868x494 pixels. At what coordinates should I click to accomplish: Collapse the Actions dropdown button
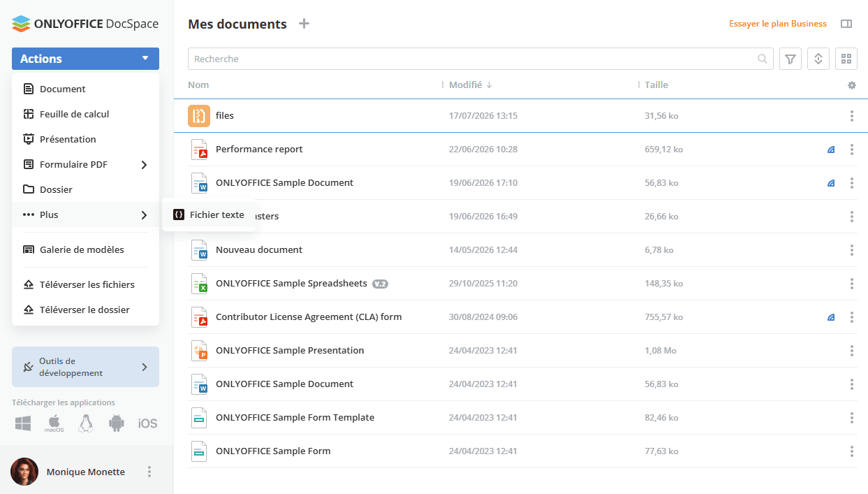[85, 59]
